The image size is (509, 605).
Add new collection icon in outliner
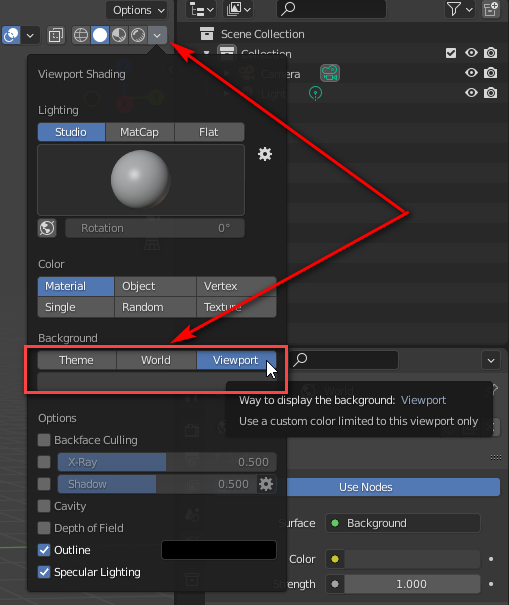click(x=490, y=9)
